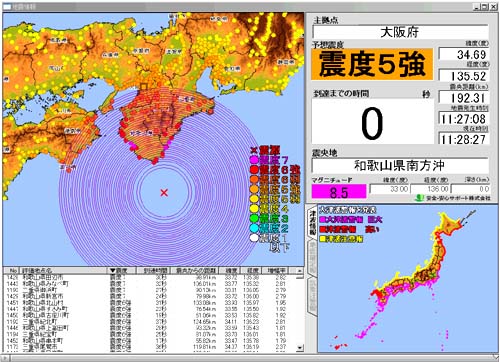Click the square Osaka location marker on map
This screenshot has width=500, height=362.
pos(144,86)
